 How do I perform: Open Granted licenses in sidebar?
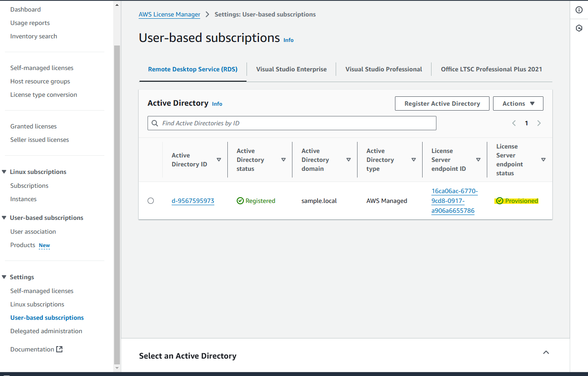click(33, 126)
